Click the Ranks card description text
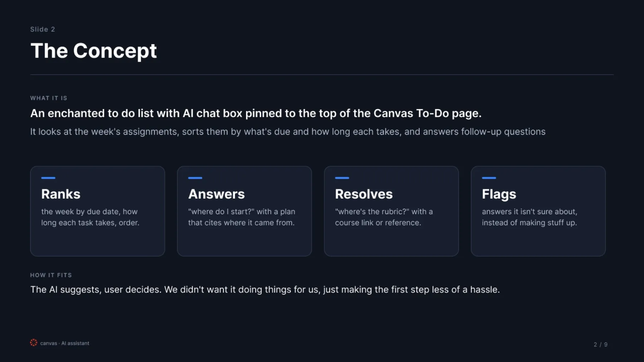 click(x=90, y=217)
